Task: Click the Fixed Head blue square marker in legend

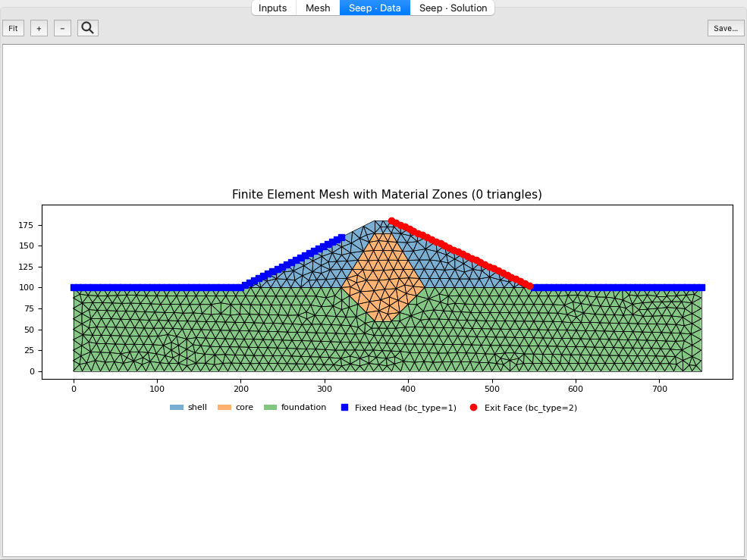Action: click(345, 408)
